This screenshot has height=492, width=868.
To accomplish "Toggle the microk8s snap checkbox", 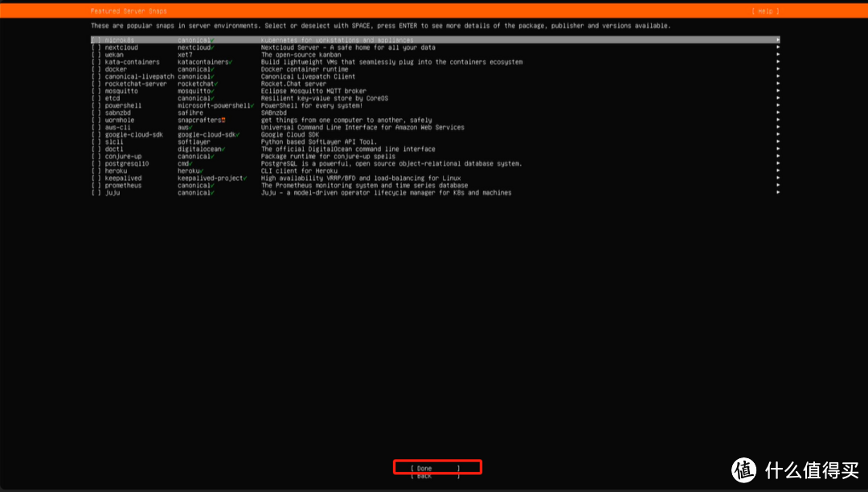I will [96, 40].
